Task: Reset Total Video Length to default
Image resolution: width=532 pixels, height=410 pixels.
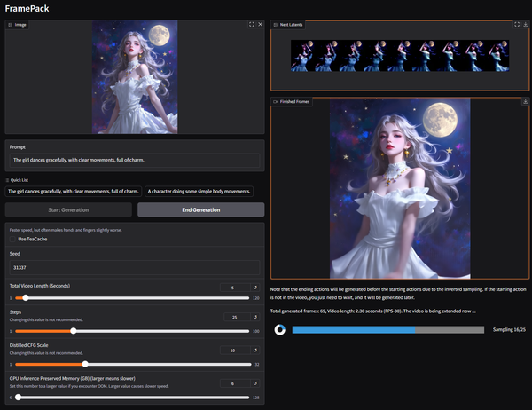Action: click(255, 288)
